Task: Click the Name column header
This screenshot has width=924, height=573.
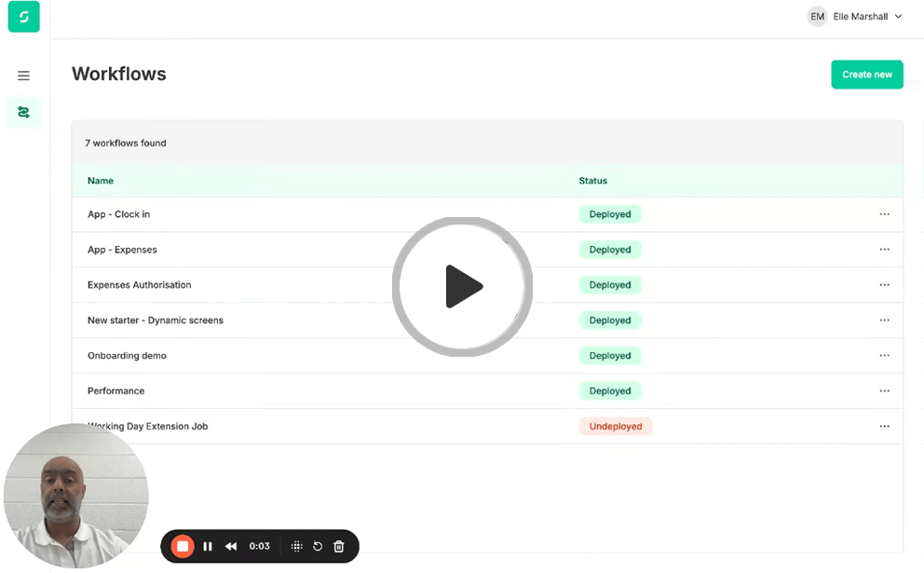Action: pos(101,181)
